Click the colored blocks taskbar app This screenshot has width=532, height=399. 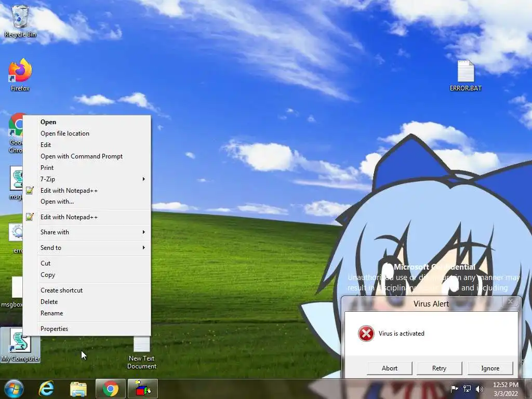click(x=142, y=389)
